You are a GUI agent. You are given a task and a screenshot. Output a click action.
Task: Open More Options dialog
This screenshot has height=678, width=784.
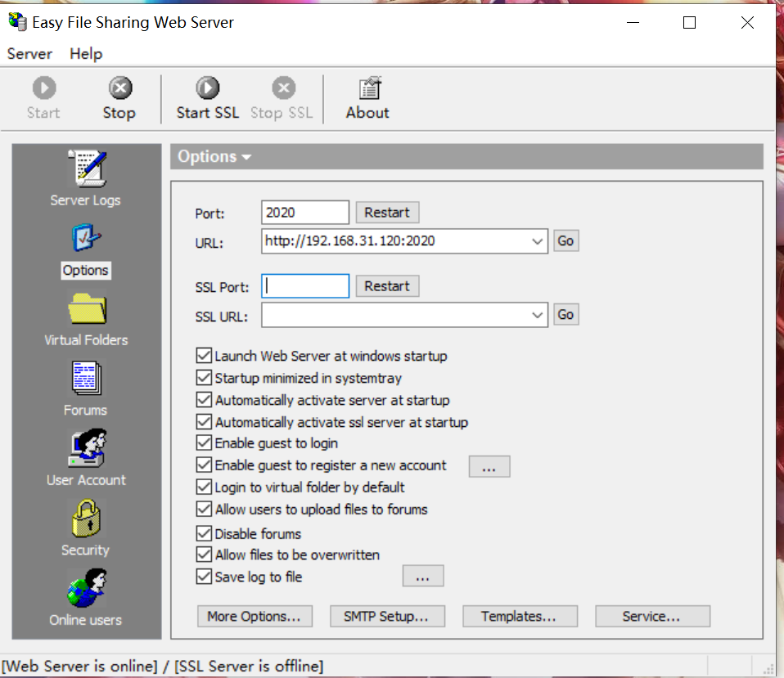pyautogui.click(x=255, y=616)
